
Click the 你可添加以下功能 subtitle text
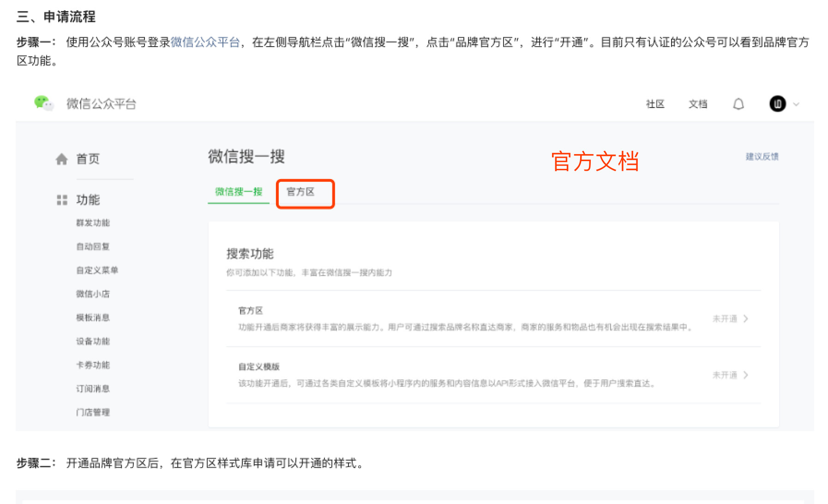click(309, 273)
